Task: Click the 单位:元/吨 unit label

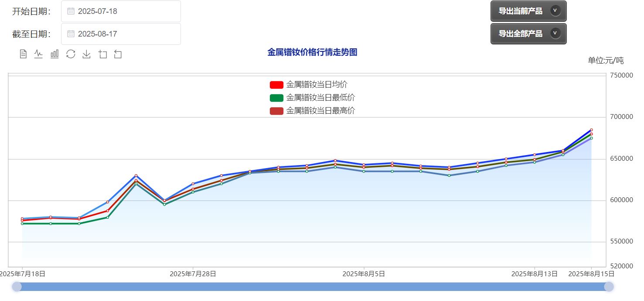Action: [x=606, y=61]
